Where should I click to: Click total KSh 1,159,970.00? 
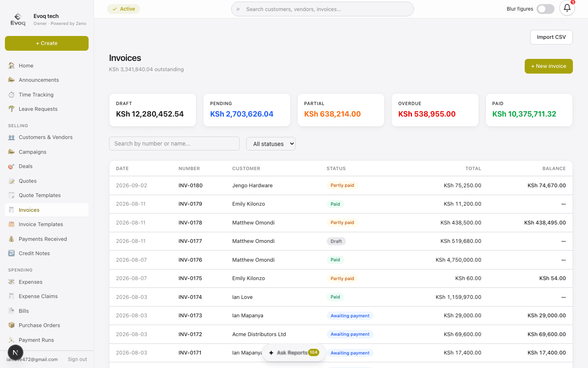click(x=458, y=297)
